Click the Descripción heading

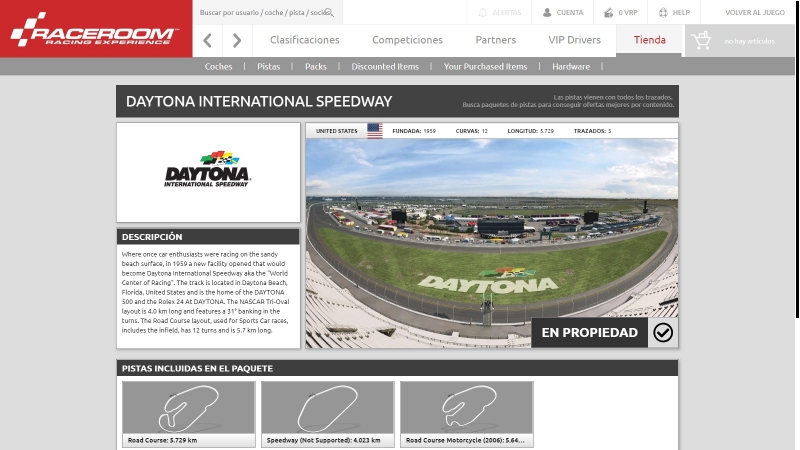tap(152, 237)
